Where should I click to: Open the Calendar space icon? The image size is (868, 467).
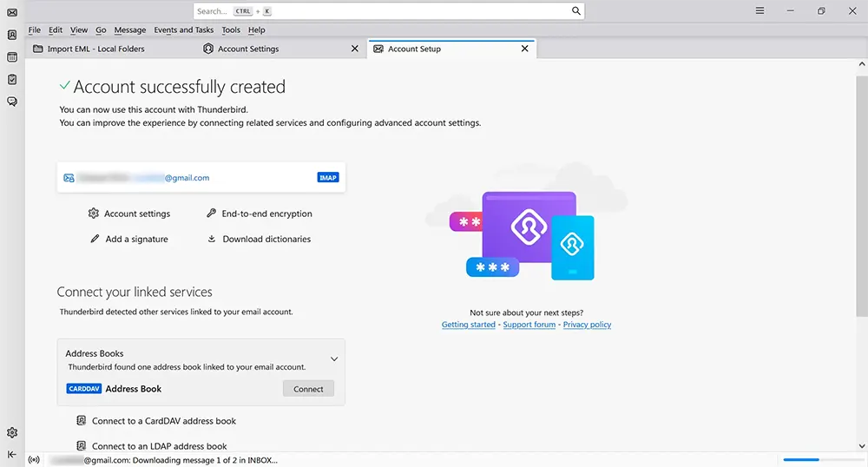[x=12, y=57]
